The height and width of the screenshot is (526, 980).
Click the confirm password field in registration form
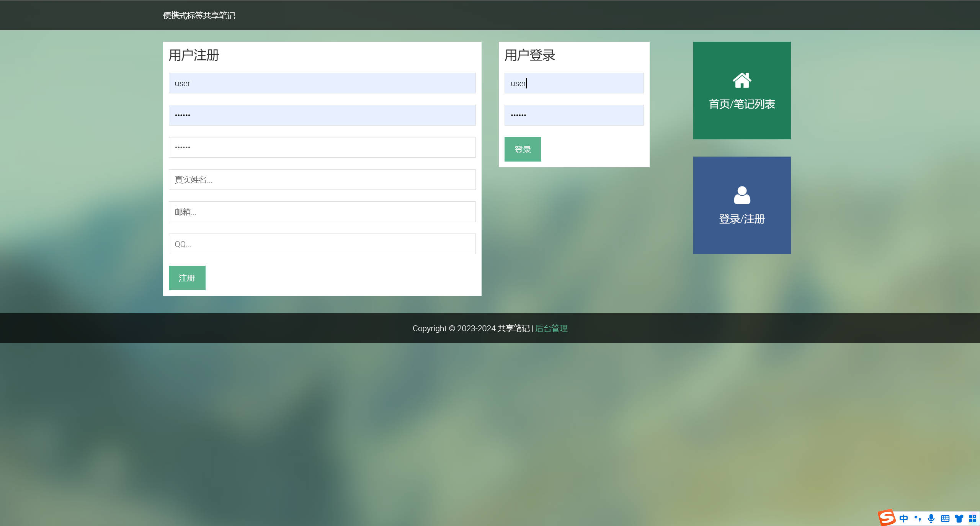(x=322, y=147)
